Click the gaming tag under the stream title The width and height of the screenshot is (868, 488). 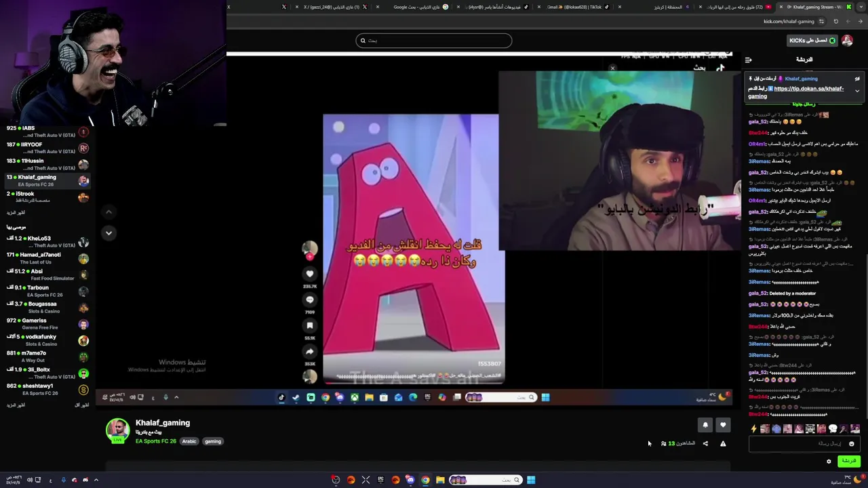[213, 441]
